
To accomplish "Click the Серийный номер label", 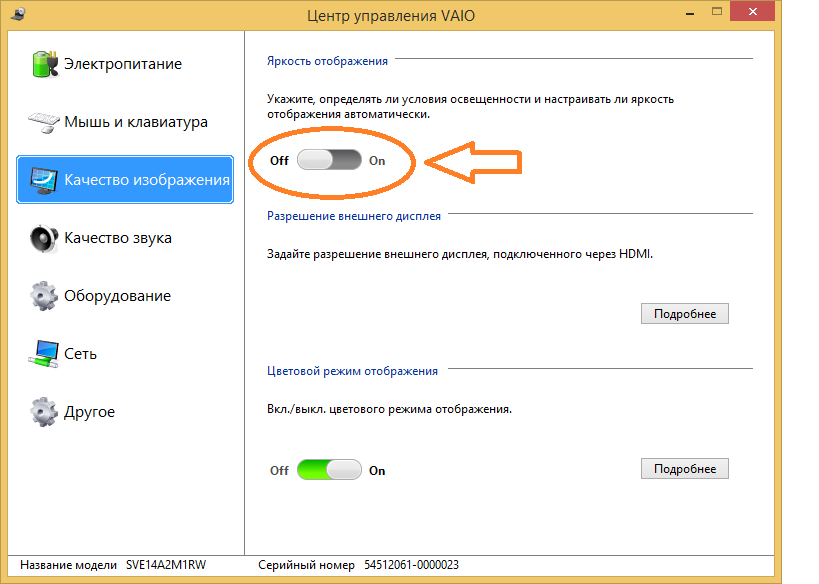I will (x=306, y=565).
